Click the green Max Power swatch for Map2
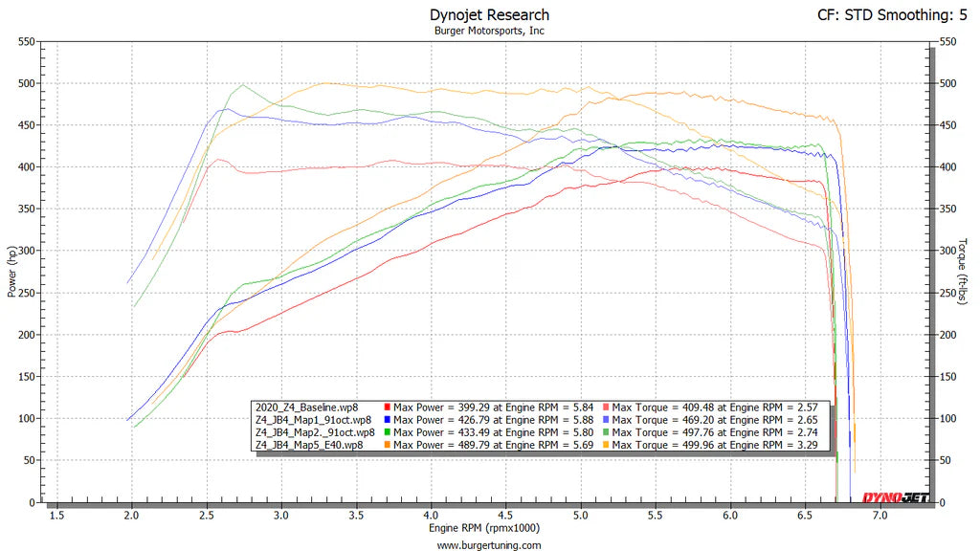The width and height of the screenshot is (980, 551). pyautogui.click(x=386, y=432)
